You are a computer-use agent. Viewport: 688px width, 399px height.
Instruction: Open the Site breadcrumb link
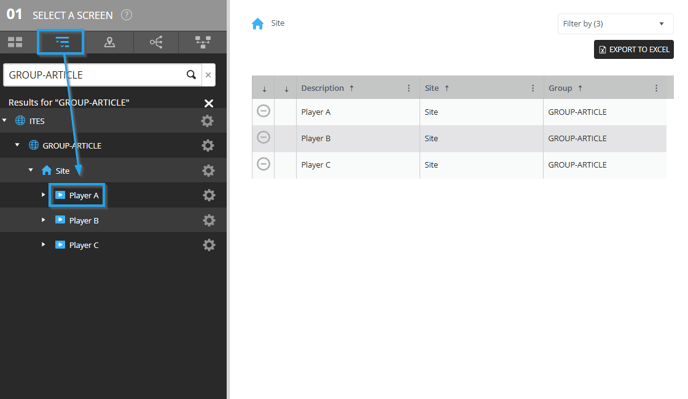click(x=278, y=23)
